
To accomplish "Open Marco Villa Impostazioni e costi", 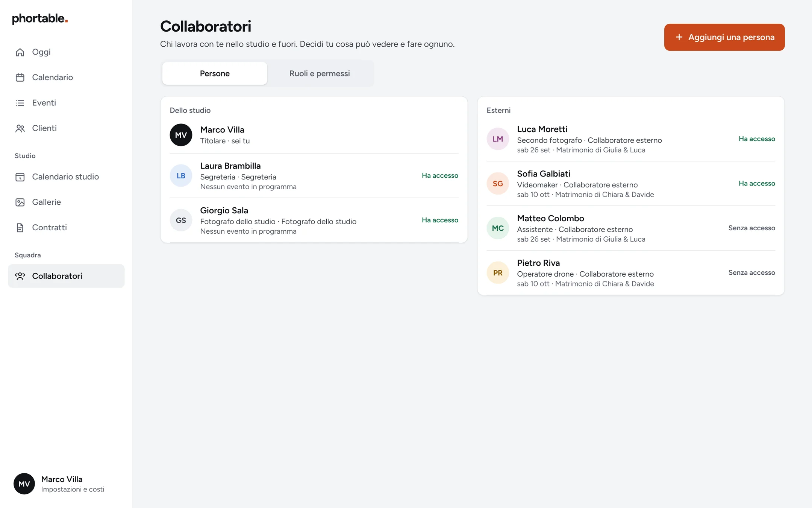I will coord(66,484).
